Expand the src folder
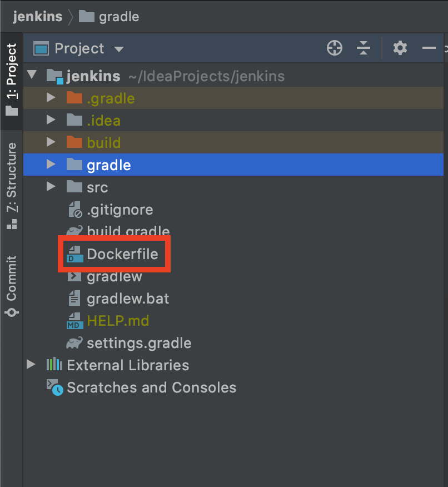This screenshot has width=448, height=487. click(x=51, y=186)
